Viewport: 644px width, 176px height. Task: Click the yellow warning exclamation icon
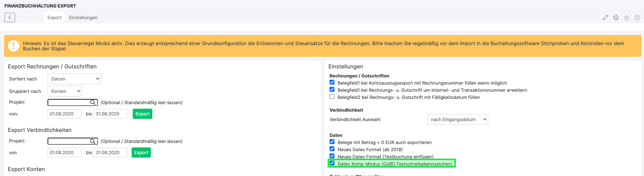pyautogui.click(x=14, y=46)
